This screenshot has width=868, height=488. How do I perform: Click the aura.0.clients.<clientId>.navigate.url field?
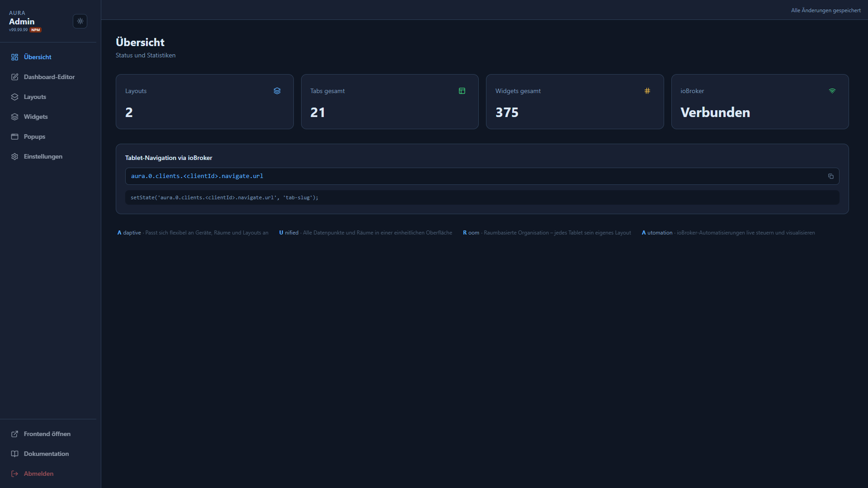[482, 176]
